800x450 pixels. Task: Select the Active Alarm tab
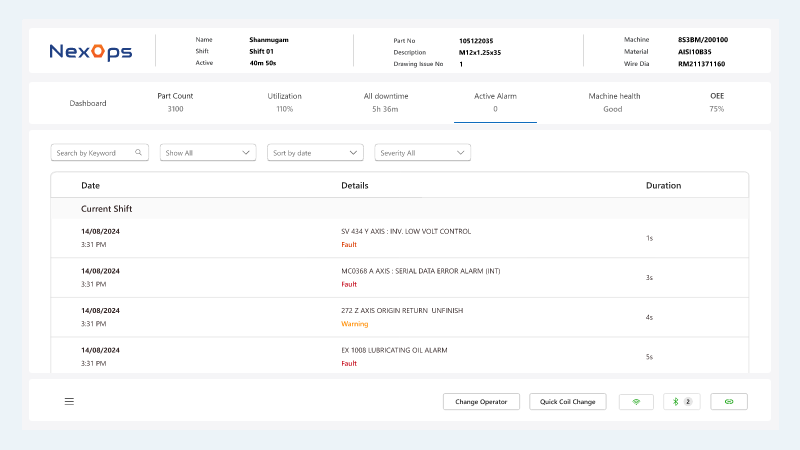point(495,102)
